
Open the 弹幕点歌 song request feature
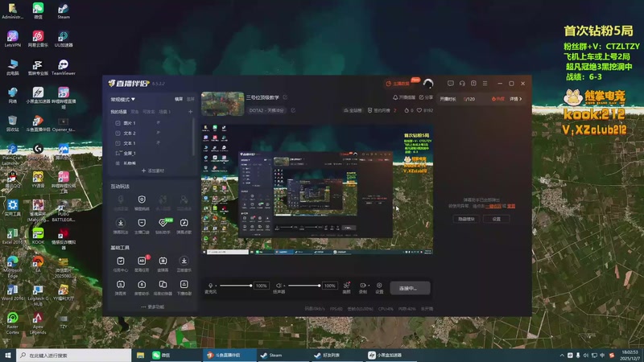tap(184, 225)
